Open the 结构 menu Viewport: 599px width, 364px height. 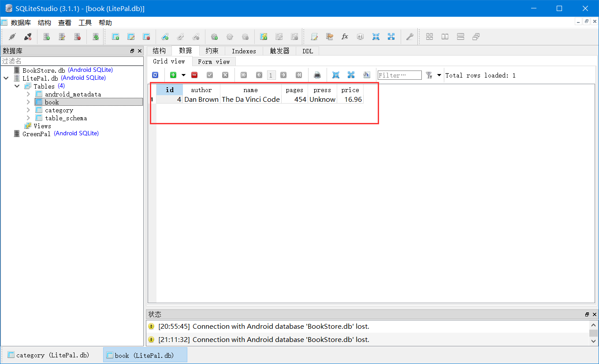click(x=45, y=22)
